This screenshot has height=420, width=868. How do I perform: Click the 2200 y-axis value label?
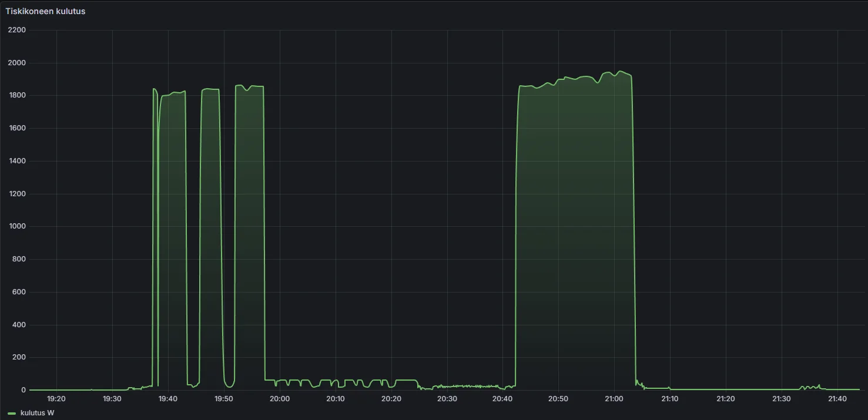[x=18, y=30]
